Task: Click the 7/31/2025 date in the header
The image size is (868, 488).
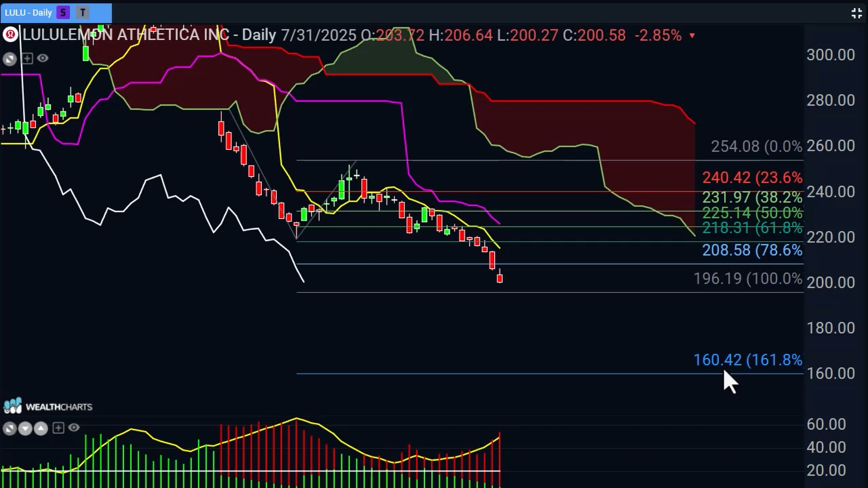Action: tap(319, 35)
